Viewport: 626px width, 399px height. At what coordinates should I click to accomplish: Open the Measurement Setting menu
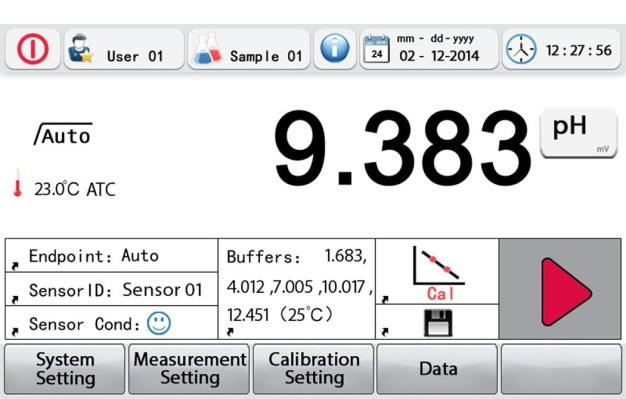(189, 369)
